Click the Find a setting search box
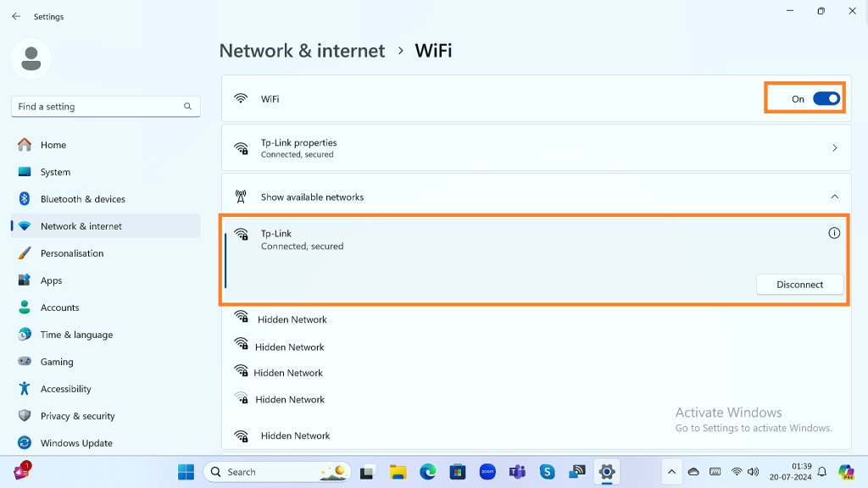 [x=97, y=107]
